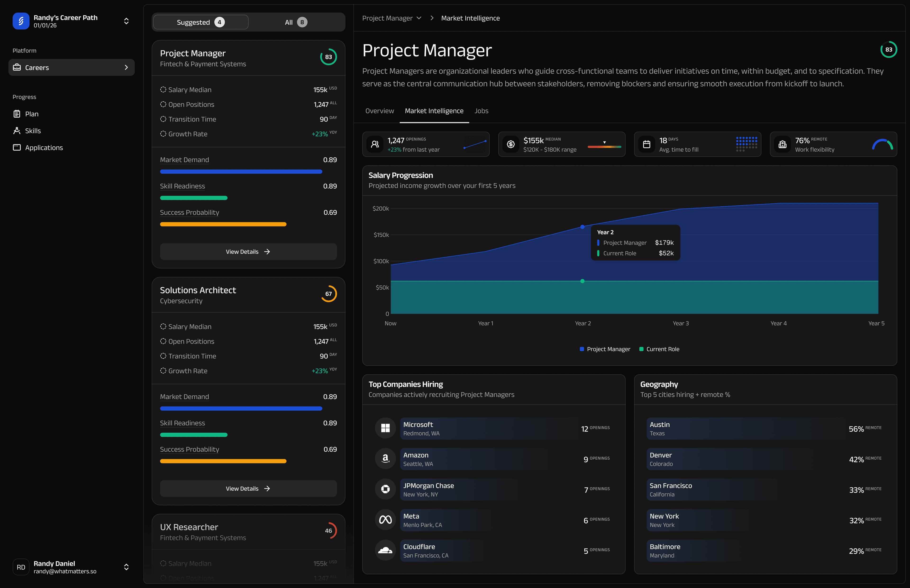The image size is (910, 588).
Task: Open the Overview tab
Action: (x=379, y=111)
